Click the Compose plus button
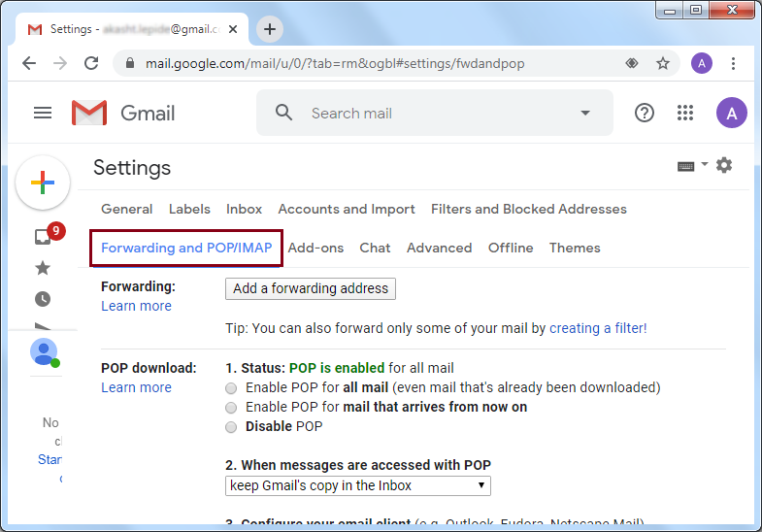The image size is (762, 532). [43, 183]
